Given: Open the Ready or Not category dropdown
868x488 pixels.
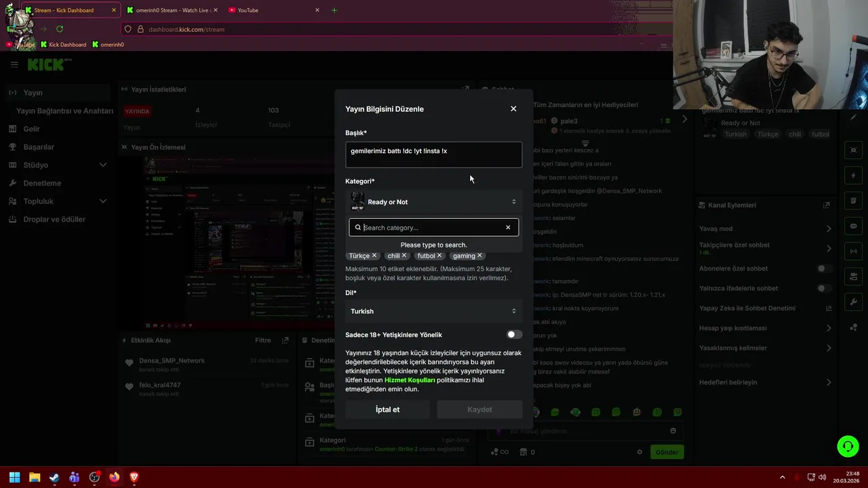Looking at the screenshot, I should pos(434,202).
